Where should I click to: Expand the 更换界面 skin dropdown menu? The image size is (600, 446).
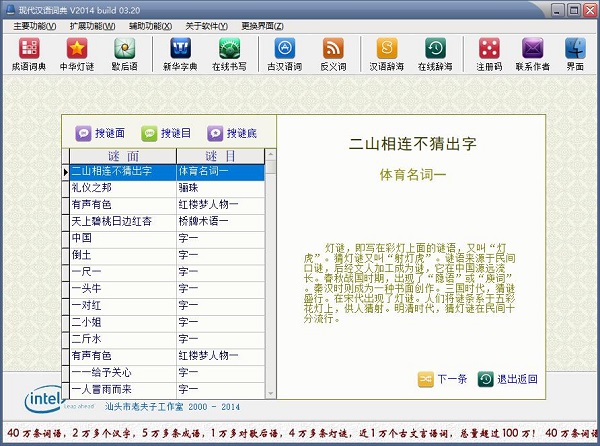coord(268,23)
